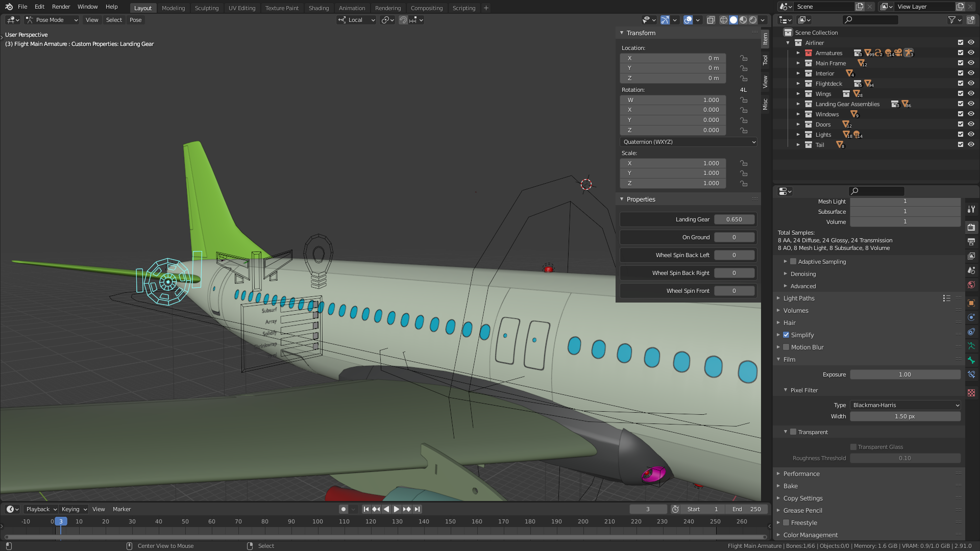Expand the Armatures collection
The image size is (980, 551).
tap(798, 53)
